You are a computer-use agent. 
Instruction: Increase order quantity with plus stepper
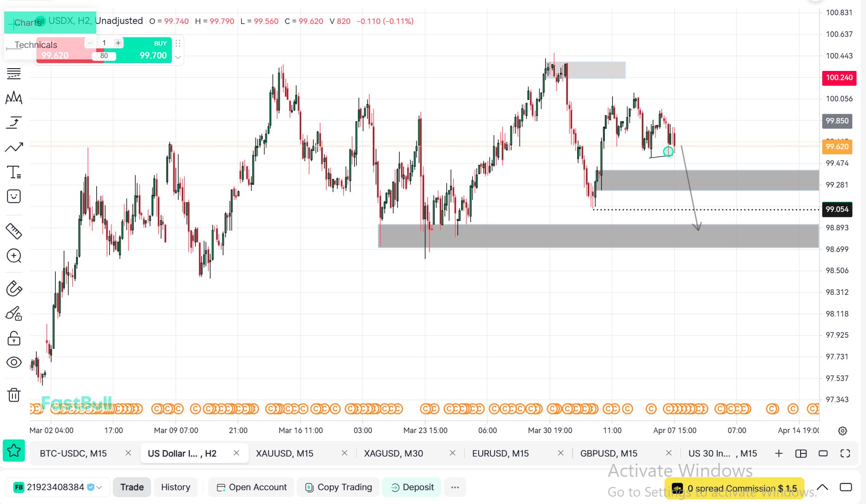pos(118,43)
